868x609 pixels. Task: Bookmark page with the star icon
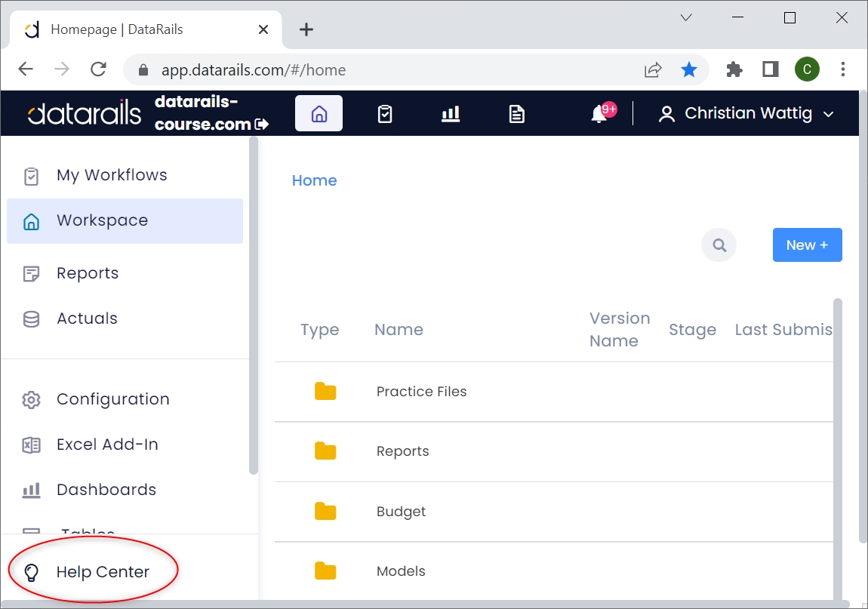point(688,70)
